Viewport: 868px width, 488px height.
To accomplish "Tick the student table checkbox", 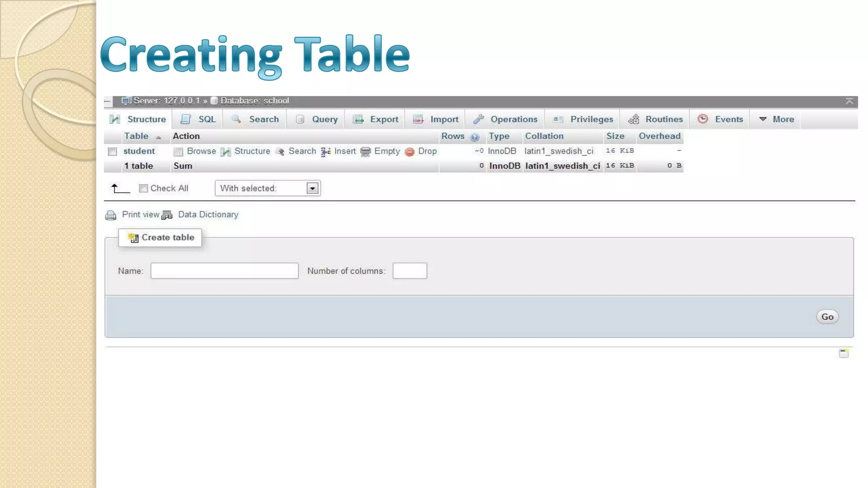I will click(x=112, y=152).
